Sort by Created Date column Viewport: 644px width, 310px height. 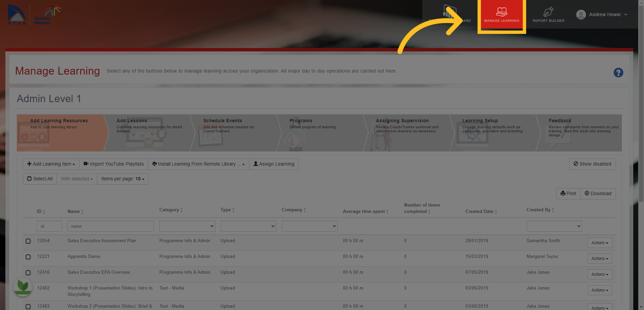(x=496, y=212)
